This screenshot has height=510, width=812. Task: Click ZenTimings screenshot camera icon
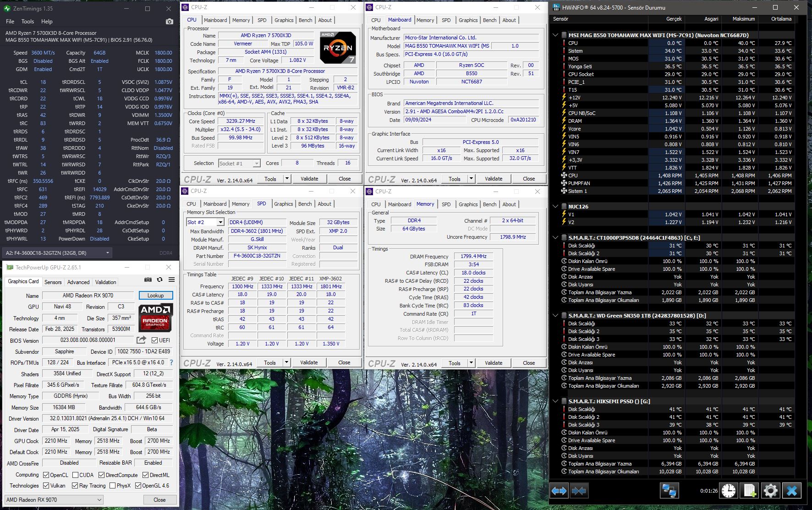point(169,22)
